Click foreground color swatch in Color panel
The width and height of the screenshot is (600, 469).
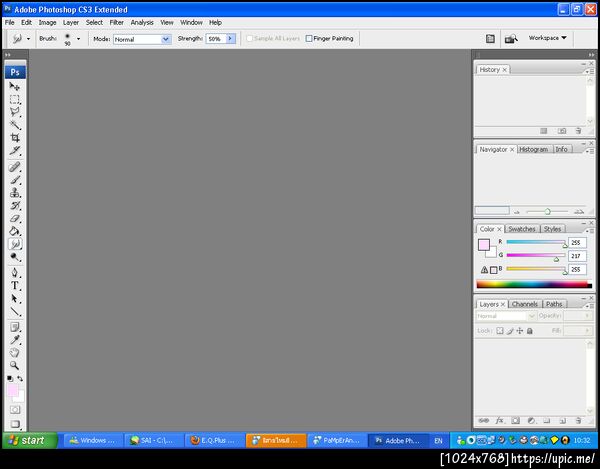(x=484, y=245)
